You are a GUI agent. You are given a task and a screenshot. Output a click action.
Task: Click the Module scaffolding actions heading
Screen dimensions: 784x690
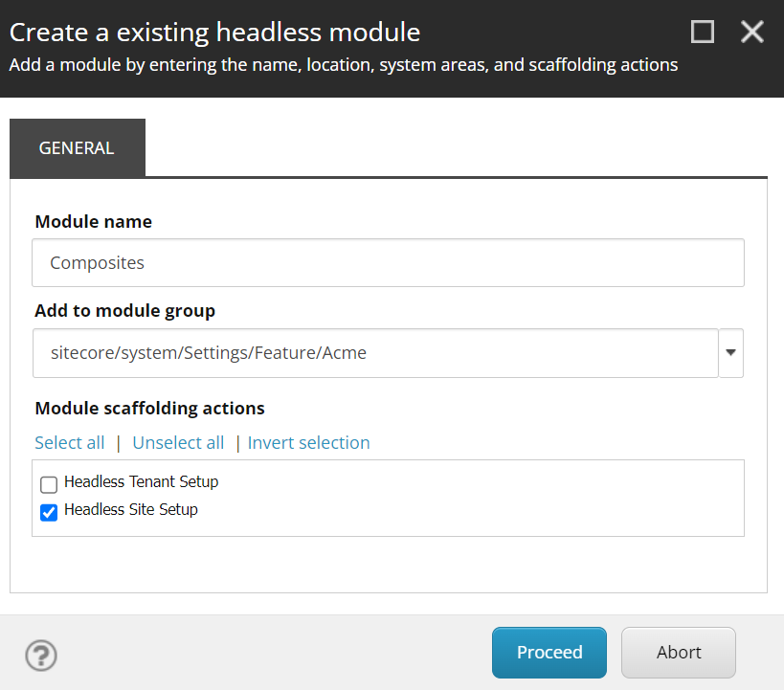[149, 409]
